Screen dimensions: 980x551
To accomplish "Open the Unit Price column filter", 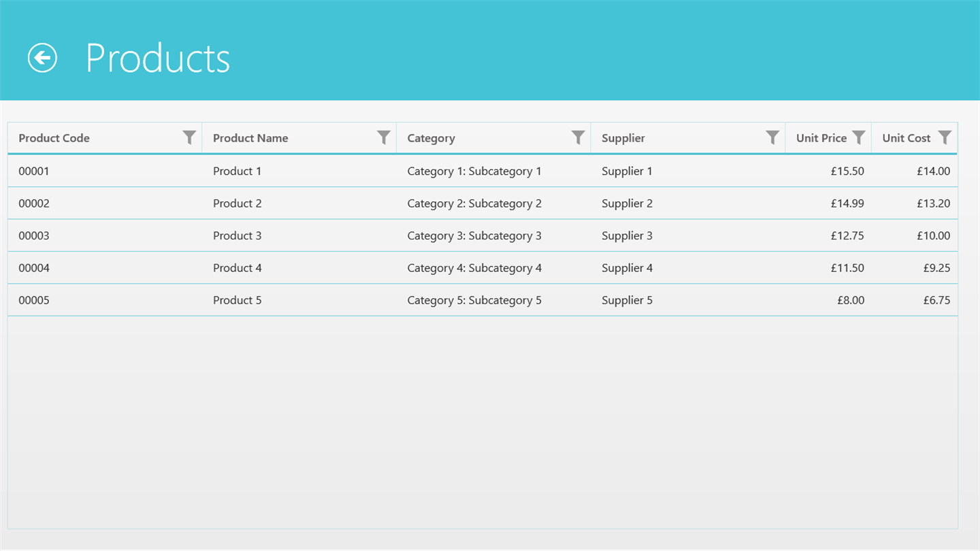I will coord(859,137).
